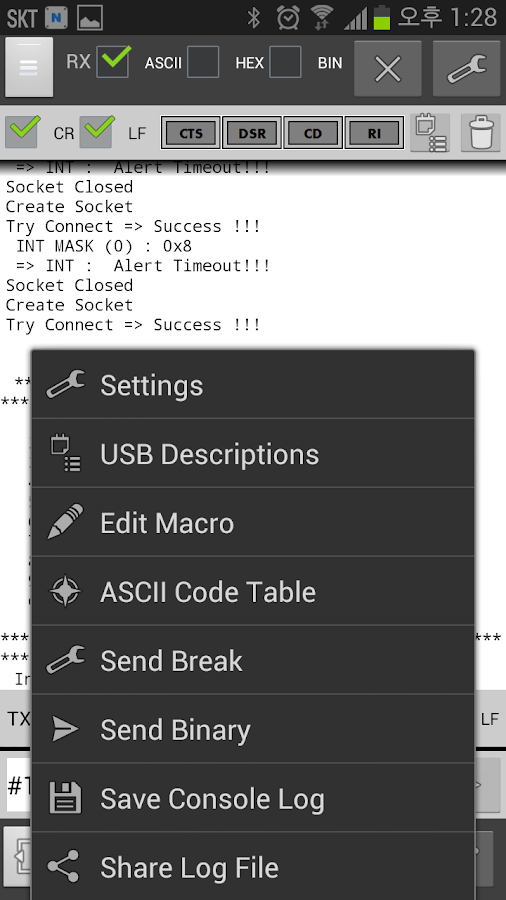Uncheck the CR checkbox

[x=22, y=132]
